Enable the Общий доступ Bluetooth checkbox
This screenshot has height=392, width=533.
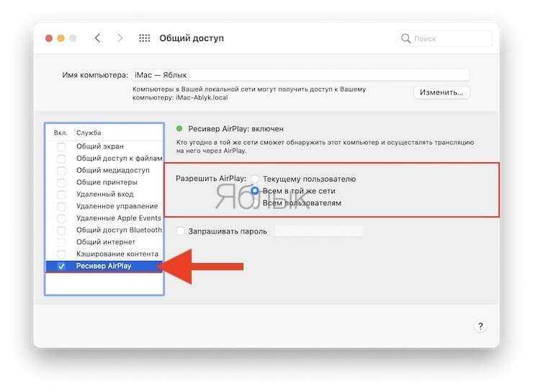click(61, 230)
